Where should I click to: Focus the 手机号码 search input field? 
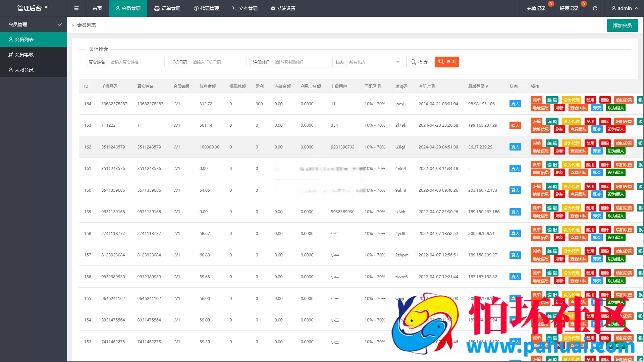click(x=218, y=62)
